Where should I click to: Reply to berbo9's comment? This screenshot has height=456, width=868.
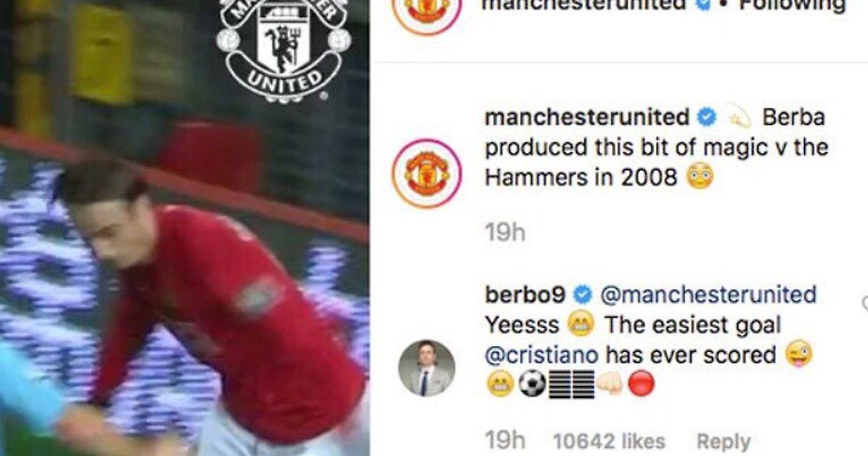(723, 442)
